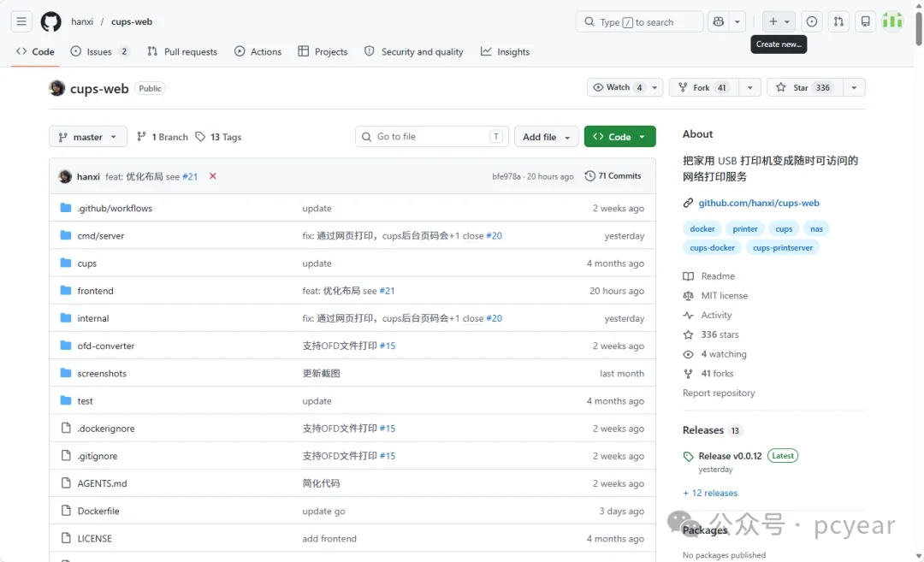Open the 13 Tags link

[x=219, y=137]
